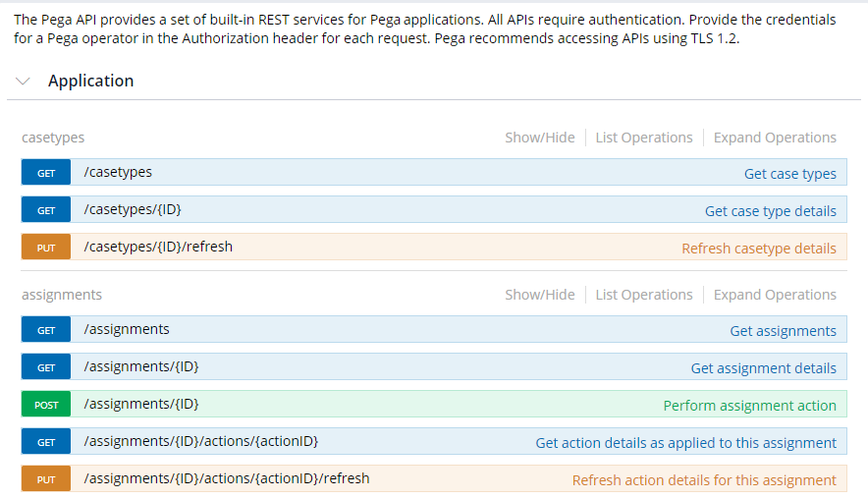The image size is (868, 499).
Task: Open the 'Get case types' description link
Action: pyautogui.click(x=789, y=174)
